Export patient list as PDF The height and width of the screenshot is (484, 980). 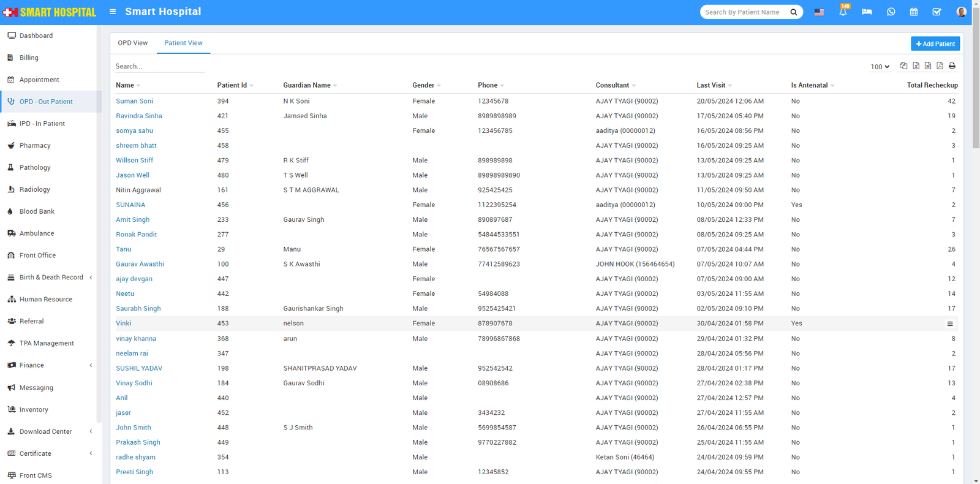(940, 66)
